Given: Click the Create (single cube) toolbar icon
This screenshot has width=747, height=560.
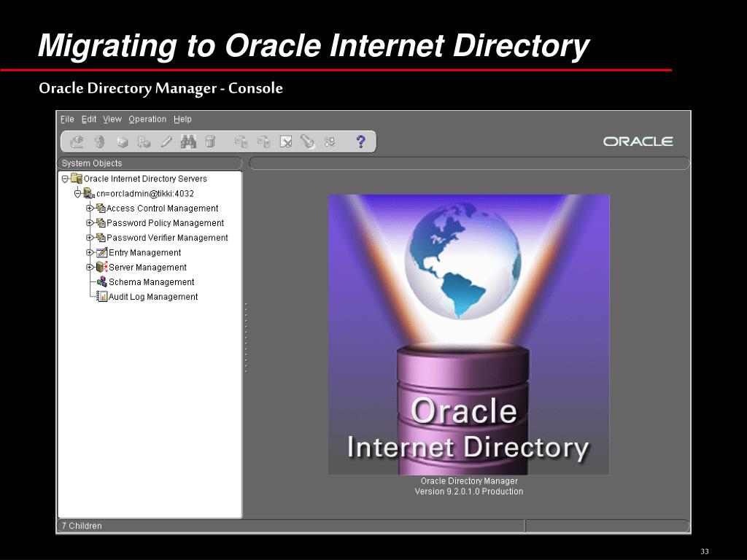Looking at the screenshot, I should point(123,142).
